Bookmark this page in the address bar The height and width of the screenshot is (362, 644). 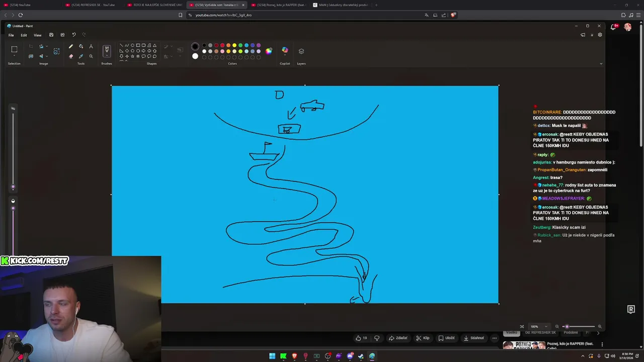tap(181, 15)
